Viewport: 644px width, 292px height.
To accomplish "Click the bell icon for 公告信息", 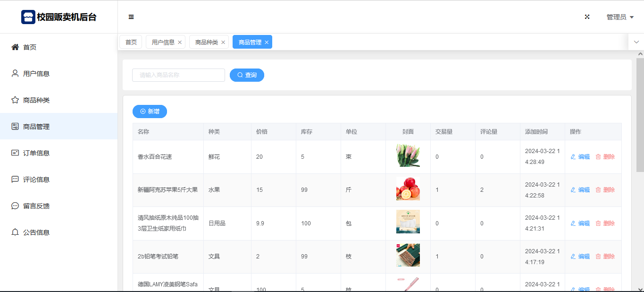I will point(15,232).
